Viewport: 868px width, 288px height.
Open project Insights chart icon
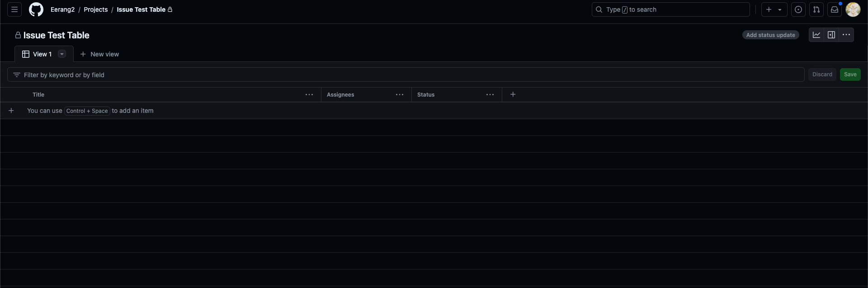[x=816, y=35]
